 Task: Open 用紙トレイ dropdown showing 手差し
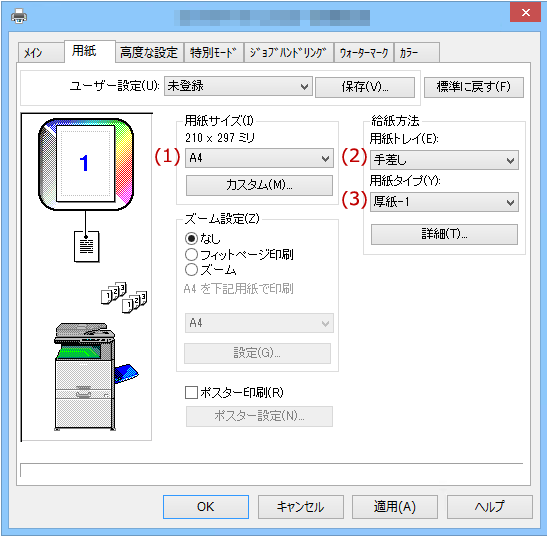pyautogui.click(x=444, y=160)
